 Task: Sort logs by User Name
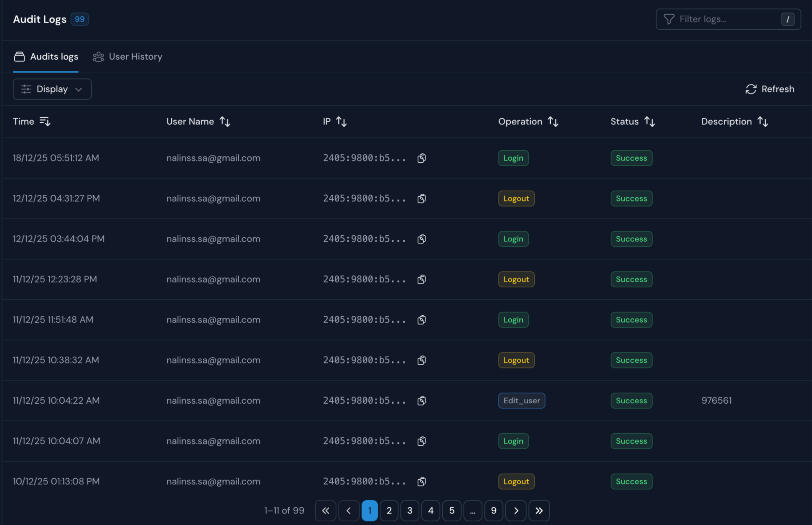point(225,121)
